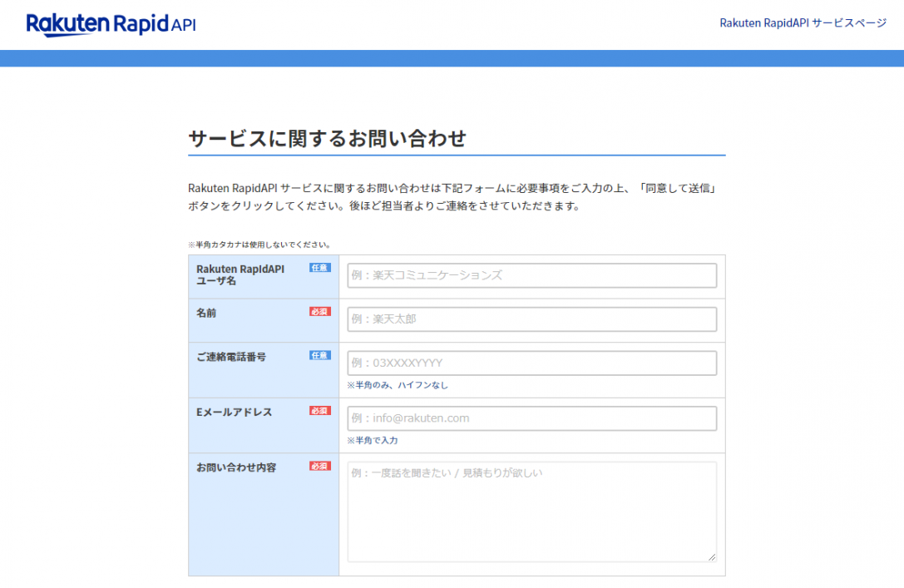Click the Eメールアドレス input field
The image size is (904, 588).
click(531, 418)
